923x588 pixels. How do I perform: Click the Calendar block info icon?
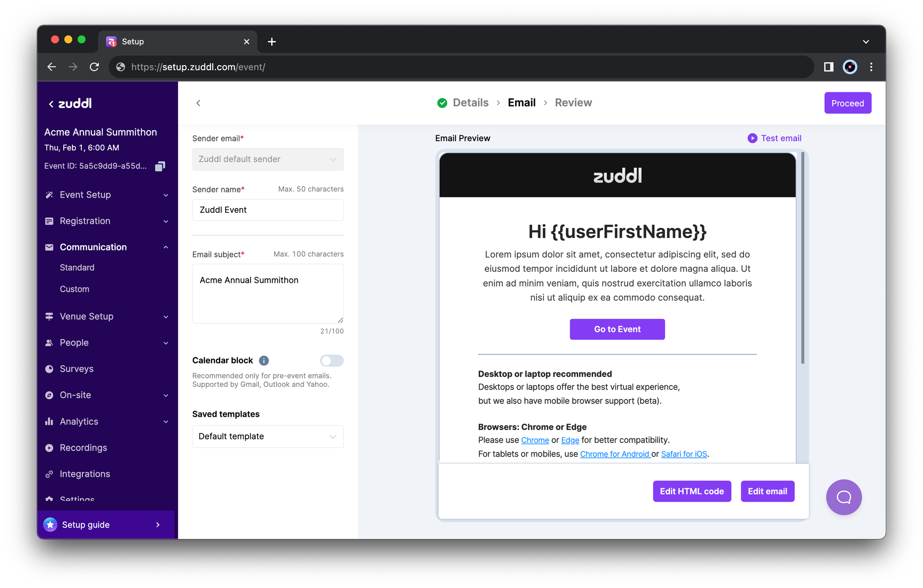pyautogui.click(x=264, y=360)
